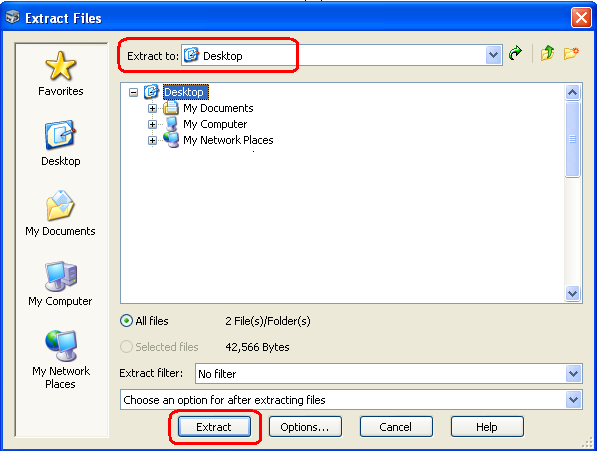Select My Computer label in the tree
Screen dimensions: 597x451
point(215,124)
